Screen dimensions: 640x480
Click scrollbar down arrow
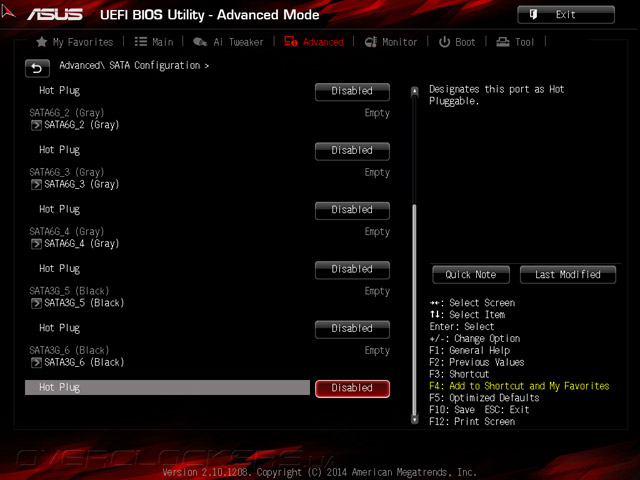click(x=414, y=419)
